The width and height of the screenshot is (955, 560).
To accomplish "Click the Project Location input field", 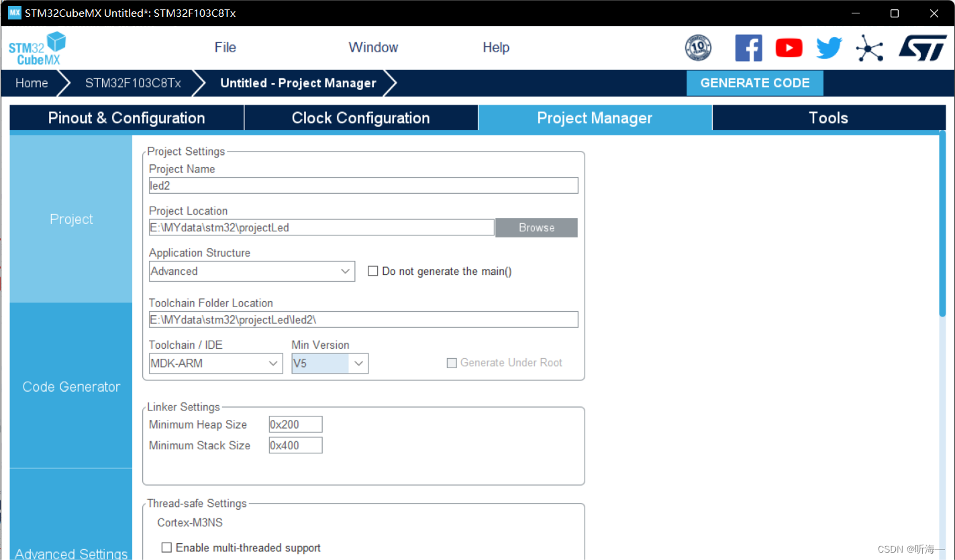I will point(321,227).
